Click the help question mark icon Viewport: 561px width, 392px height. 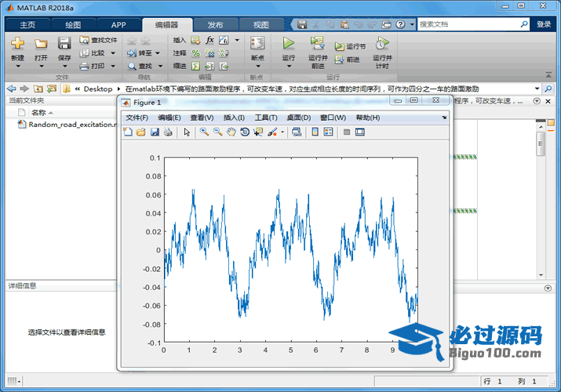pyautogui.click(x=400, y=24)
